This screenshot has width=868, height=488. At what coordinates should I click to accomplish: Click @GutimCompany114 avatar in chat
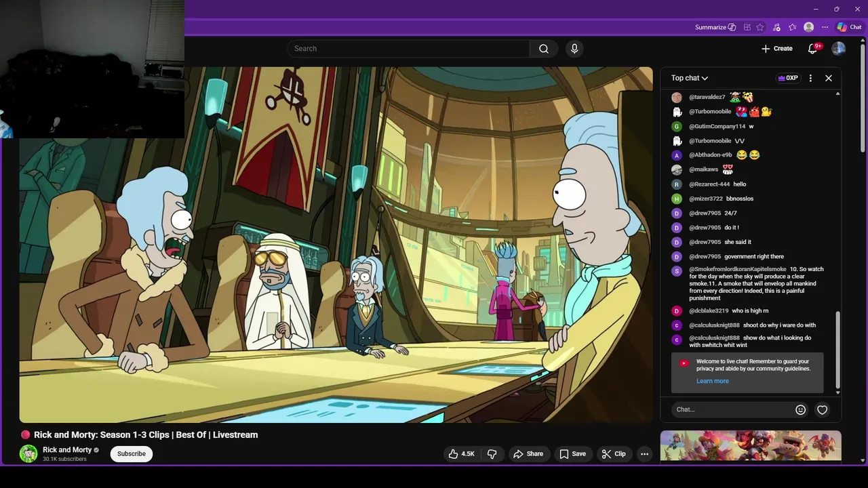point(677,126)
